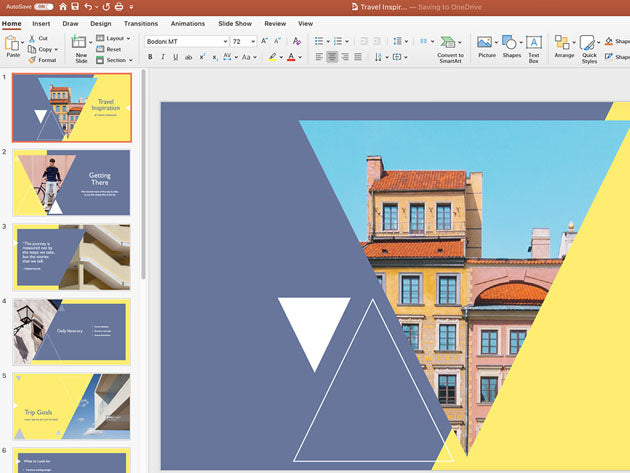
Task: Switch to the Slide Show tab
Action: pyautogui.click(x=235, y=23)
